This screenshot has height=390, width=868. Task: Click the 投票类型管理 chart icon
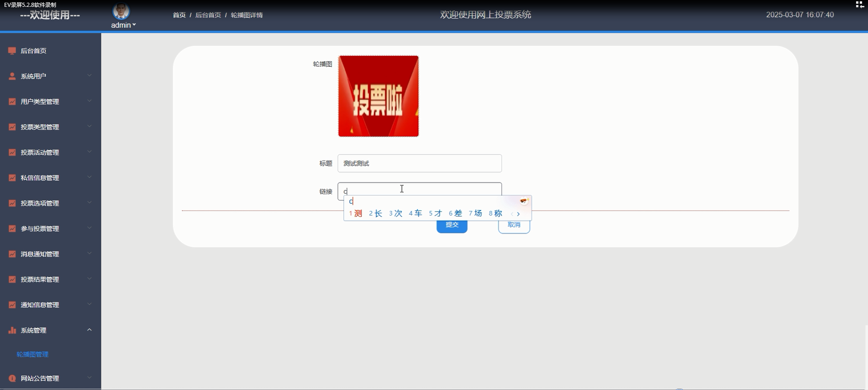(12, 127)
